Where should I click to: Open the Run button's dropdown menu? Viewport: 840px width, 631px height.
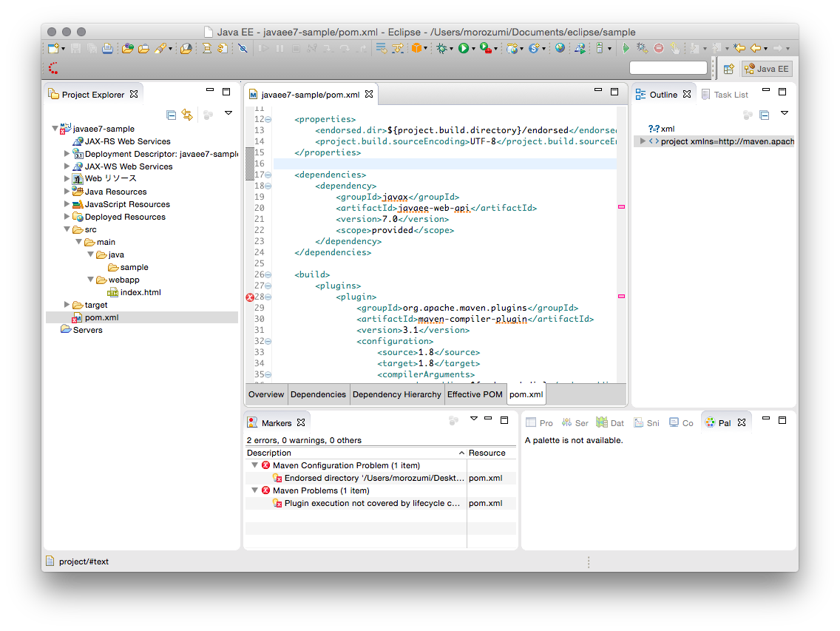coord(474,47)
